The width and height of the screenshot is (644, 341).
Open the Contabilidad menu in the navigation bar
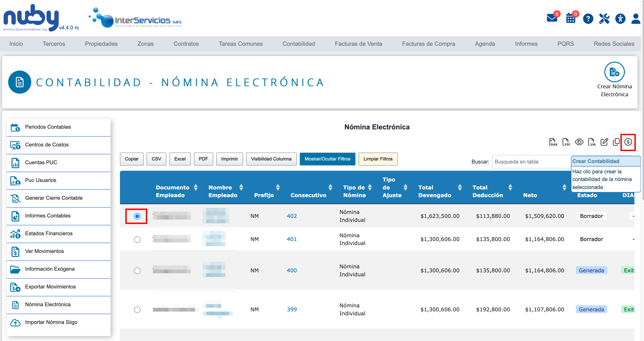click(x=298, y=44)
